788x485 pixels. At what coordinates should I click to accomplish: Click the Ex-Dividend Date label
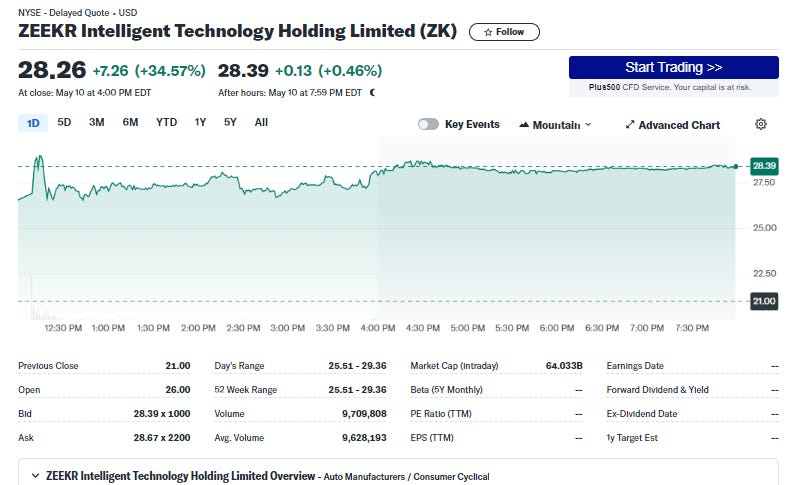pyautogui.click(x=642, y=414)
